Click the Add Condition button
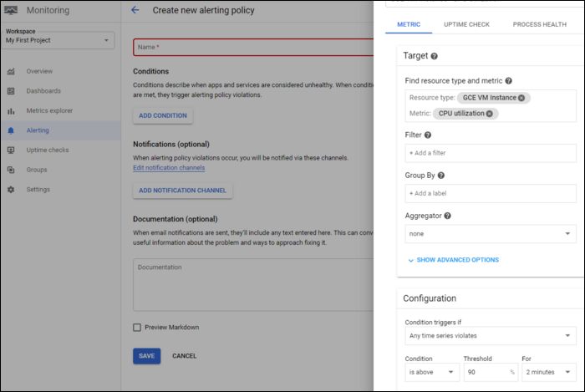 pyautogui.click(x=163, y=115)
